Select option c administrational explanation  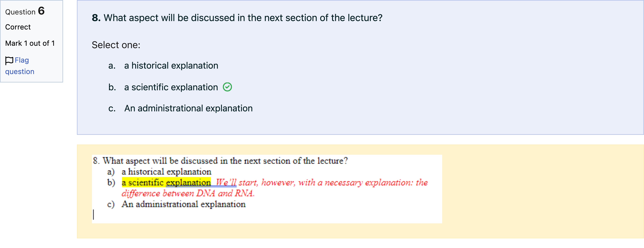coord(188,108)
